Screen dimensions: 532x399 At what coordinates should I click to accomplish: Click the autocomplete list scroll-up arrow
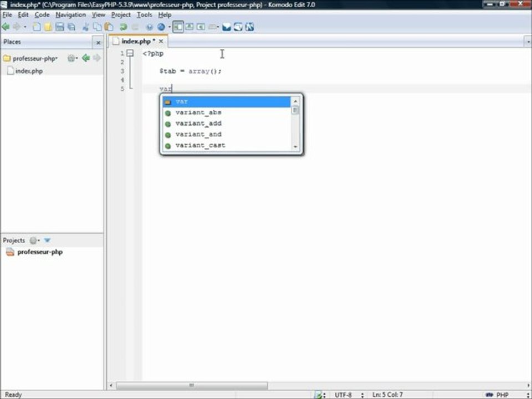click(x=295, y=101)
